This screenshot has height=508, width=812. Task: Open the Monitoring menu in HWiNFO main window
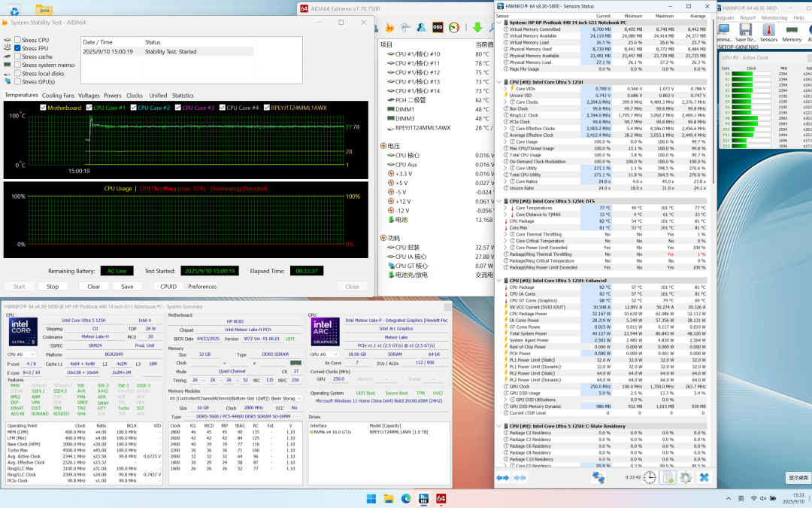(774, 17)
